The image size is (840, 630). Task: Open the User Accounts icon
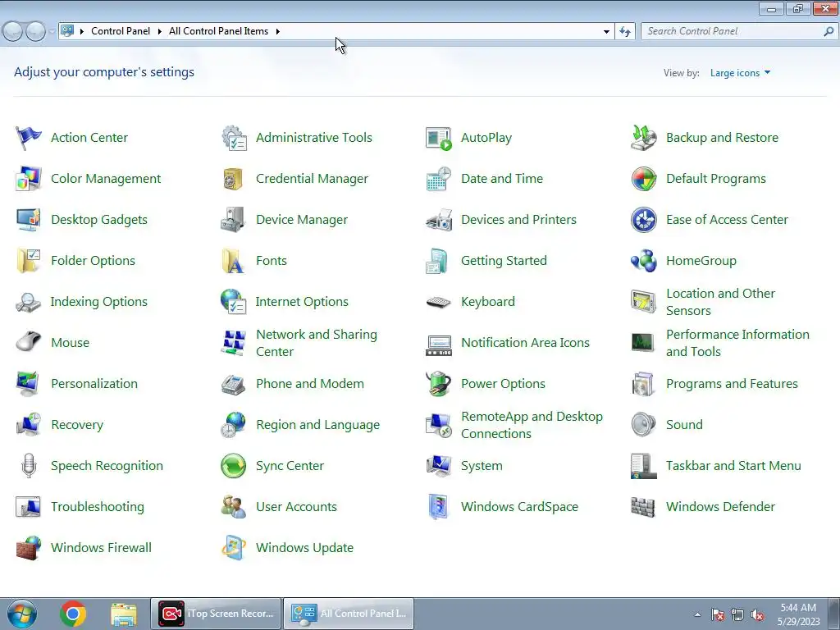tap(233, 507)
